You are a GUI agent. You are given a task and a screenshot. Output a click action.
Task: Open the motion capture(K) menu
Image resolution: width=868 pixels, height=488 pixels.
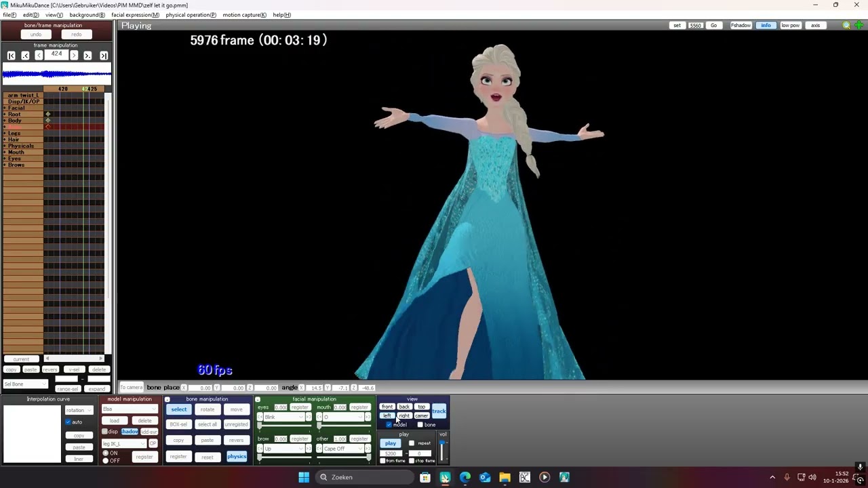pyautogui.click(x=244, y=15)
